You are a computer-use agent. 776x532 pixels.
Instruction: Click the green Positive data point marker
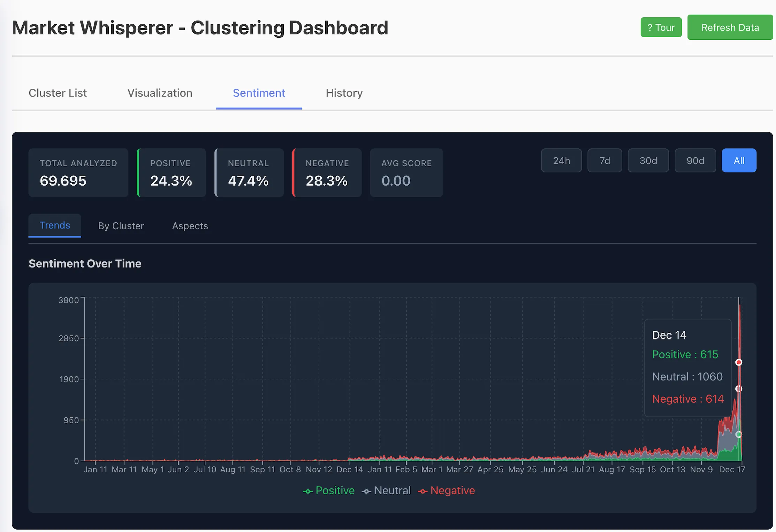tap(739, 434)
